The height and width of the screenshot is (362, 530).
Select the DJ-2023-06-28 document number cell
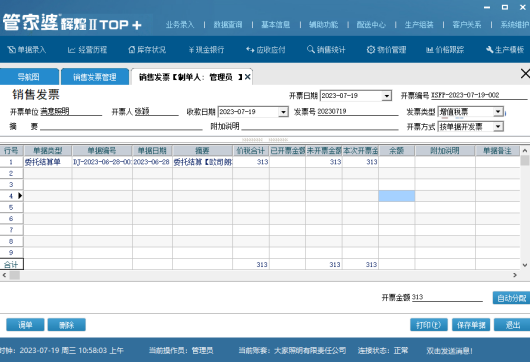tap(102, 162)
